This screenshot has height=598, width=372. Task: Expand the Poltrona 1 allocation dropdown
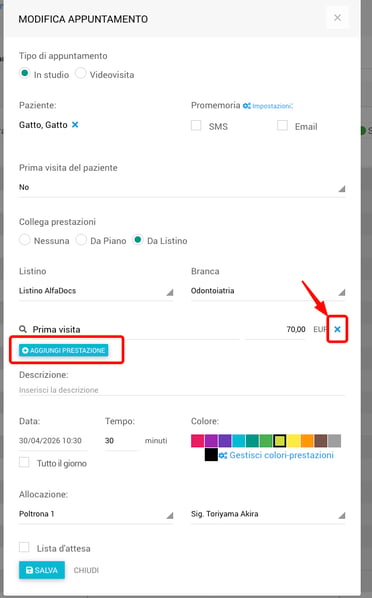(x=96, y=514)
